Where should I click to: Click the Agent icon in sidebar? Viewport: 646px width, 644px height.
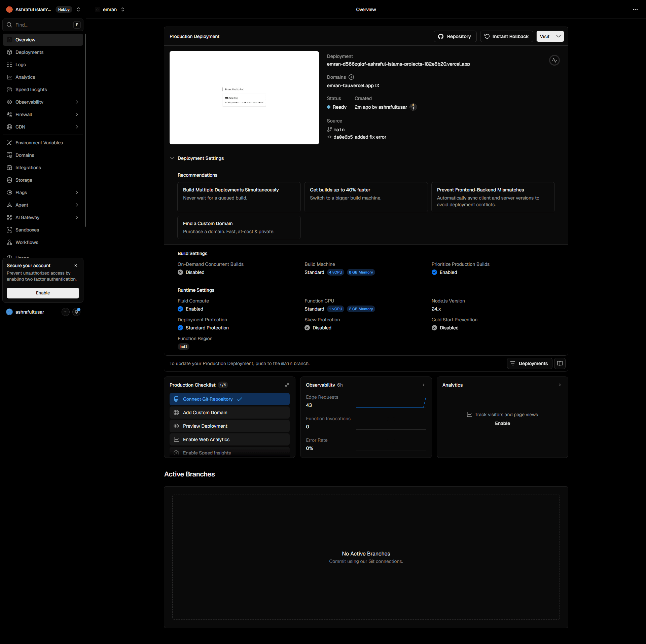pos(9,205)
